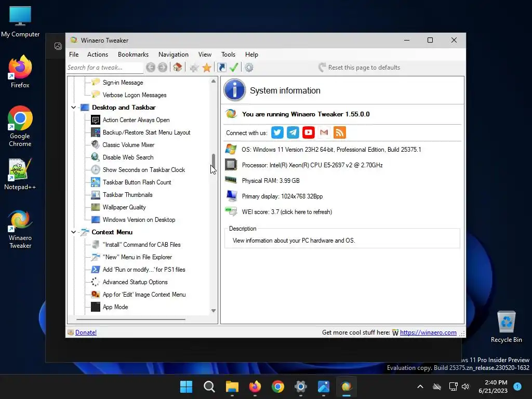
Task: Select Sign-in Message tweak
Action: click(123, 83)
